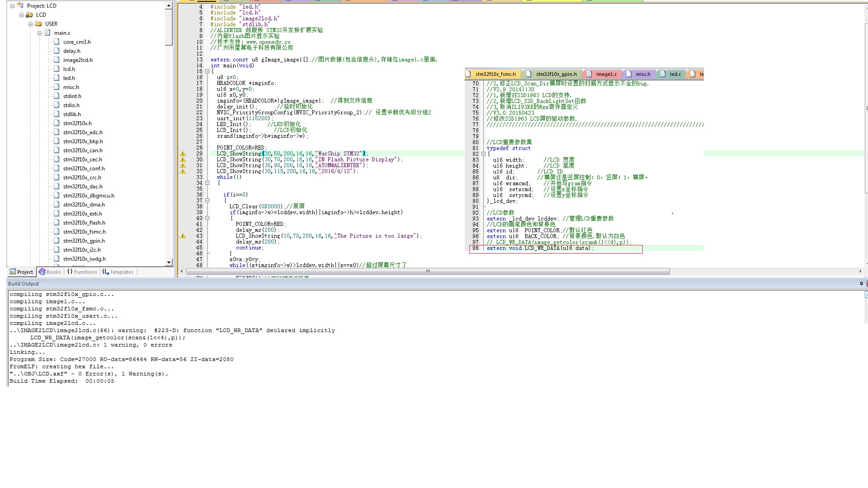Toggle the struct fold at line 82
Image resolution: width=868 pixels, height=488 pixels.
pyautogui.click(x=483, y=154)
